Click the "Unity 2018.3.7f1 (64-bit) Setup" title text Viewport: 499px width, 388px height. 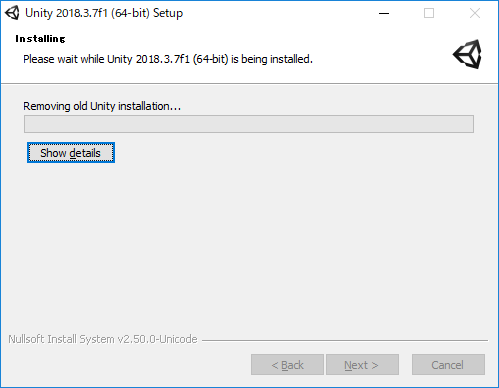click(104, 13)
